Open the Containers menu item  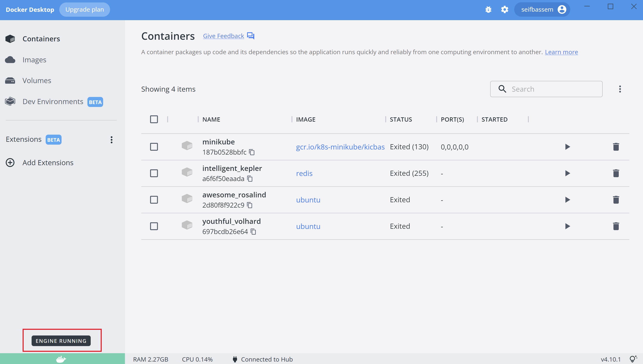coord(41,38)
